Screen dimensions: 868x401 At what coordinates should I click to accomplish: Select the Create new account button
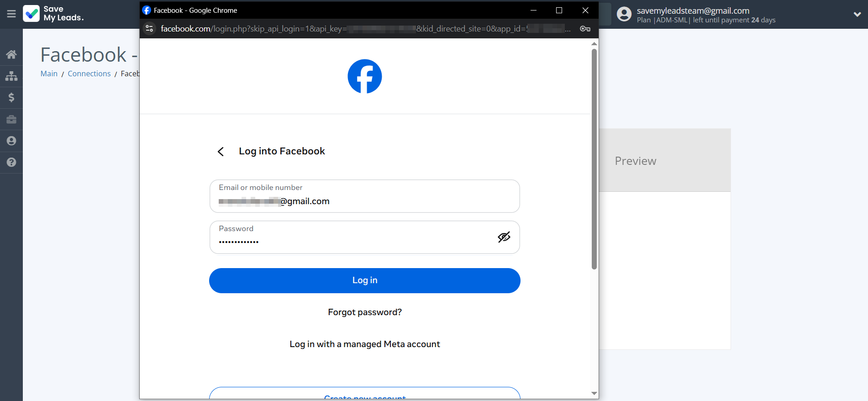(x=364, y=396)
